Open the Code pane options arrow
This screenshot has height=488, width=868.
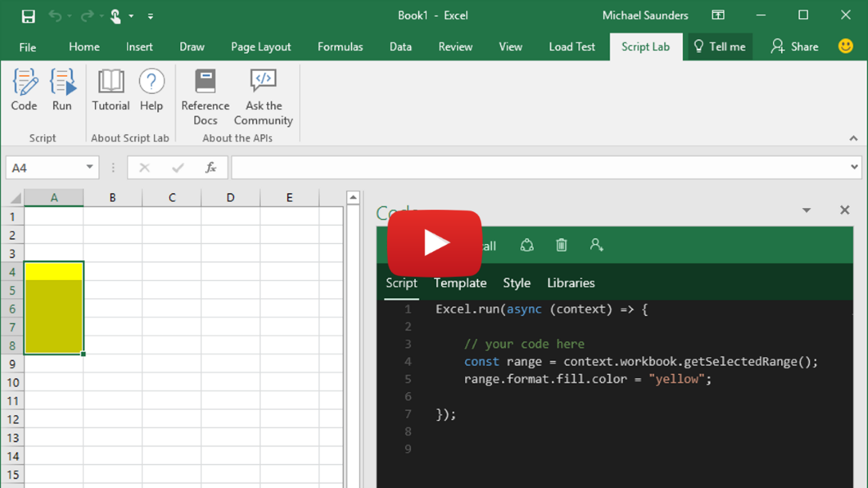click(x=807, y=210)
